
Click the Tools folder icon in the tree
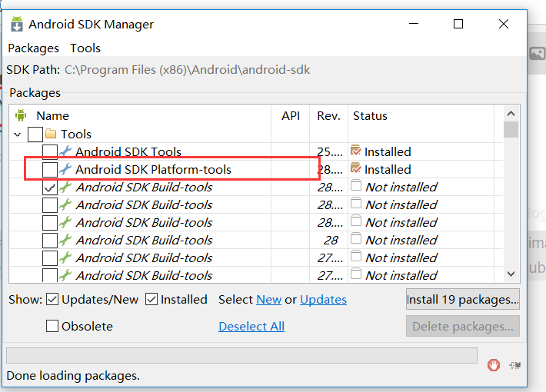click(x=51, y=134)
